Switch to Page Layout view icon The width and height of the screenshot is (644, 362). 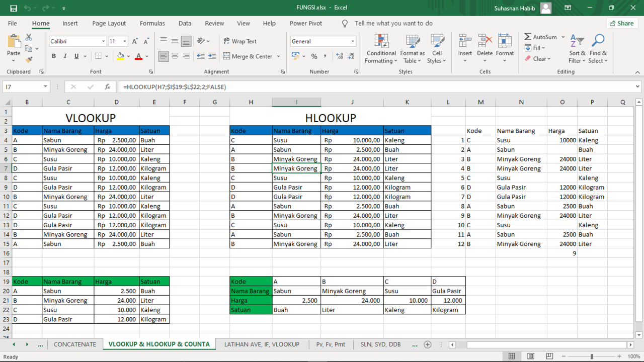coord(530,356)
